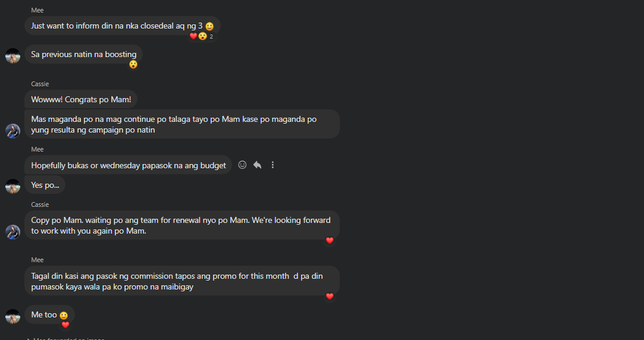Open Mee's avatar beside 'Sa previous natin na boosting'

(12, 56)
